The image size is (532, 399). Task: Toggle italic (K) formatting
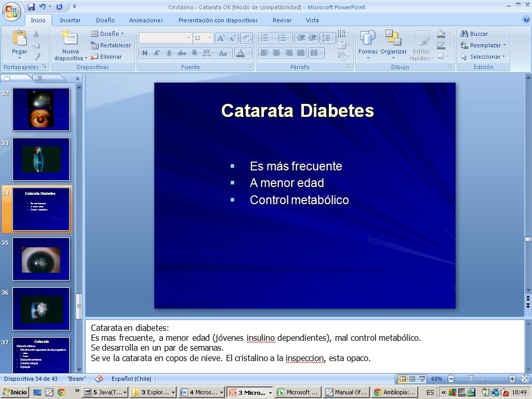click(x=157, y=53)
